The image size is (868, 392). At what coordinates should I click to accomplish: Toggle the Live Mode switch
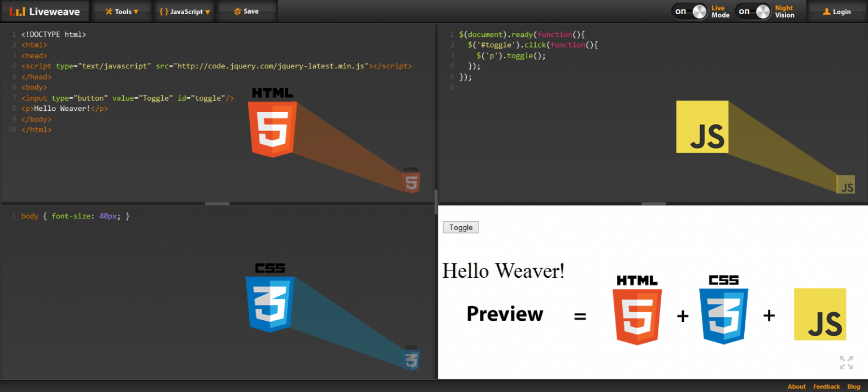click(x=690, y=11)
